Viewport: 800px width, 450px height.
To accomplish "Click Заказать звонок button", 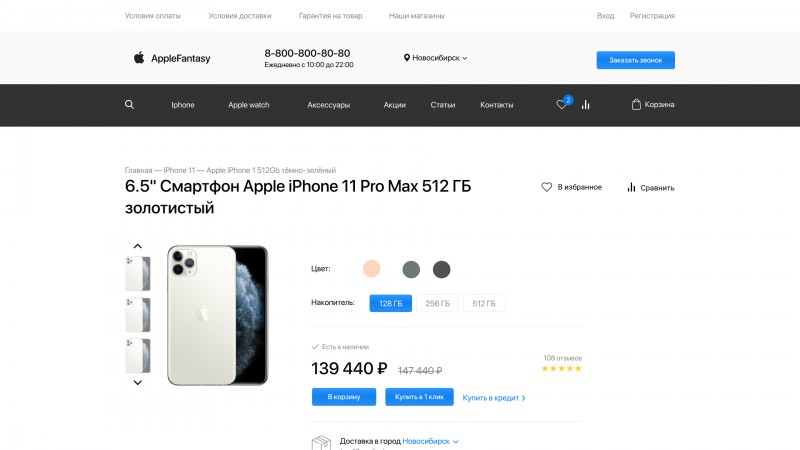I will 635,60.
